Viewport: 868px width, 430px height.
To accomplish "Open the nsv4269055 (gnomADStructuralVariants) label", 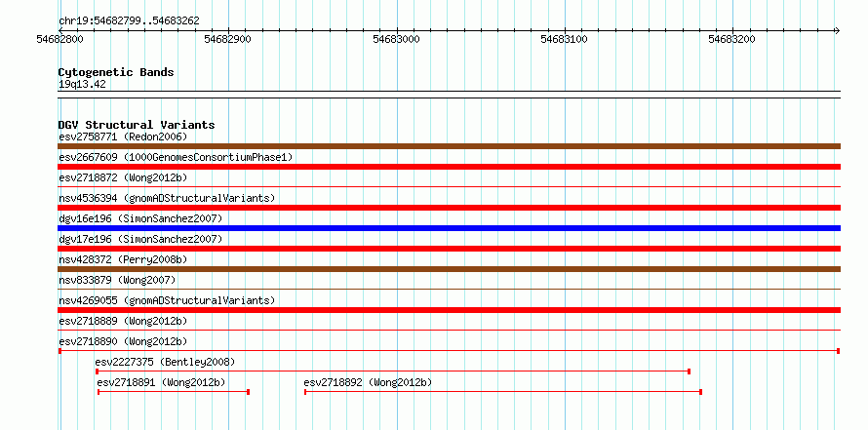I will click(x=167, y=300).
